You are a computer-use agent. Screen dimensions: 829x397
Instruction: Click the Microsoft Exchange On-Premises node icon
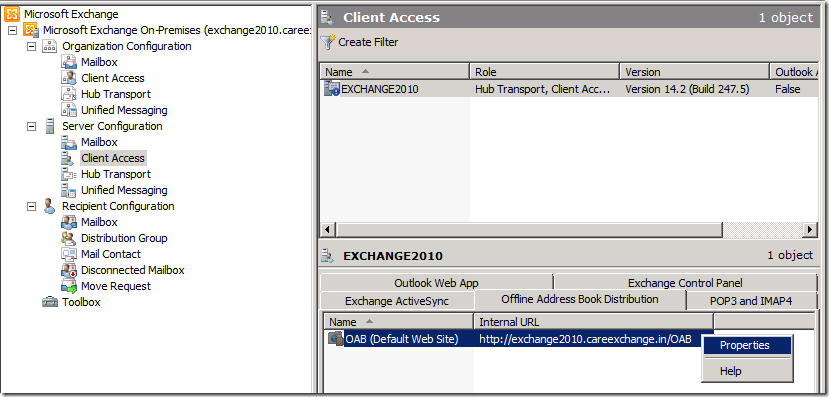click(31, 30)
